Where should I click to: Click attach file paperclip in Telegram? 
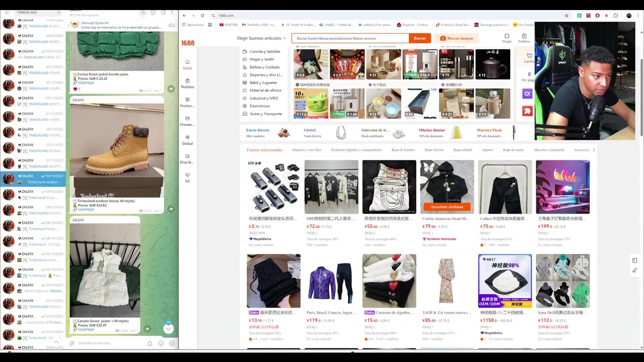coord(72,343)
